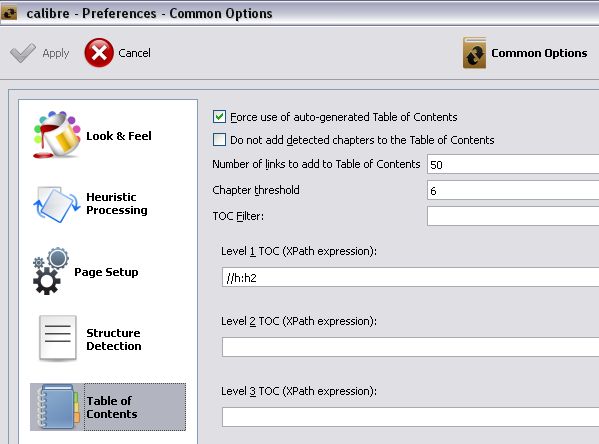This screenshot has width=599, height=444.
Task: Open the Structure Detection section label
Action: pyautogui.click(x=114, y=339)
